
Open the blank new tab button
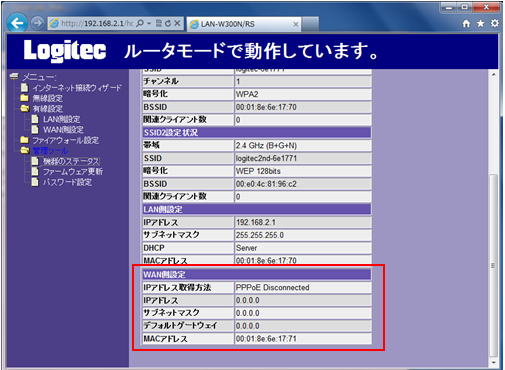click(x=310, y=24)
